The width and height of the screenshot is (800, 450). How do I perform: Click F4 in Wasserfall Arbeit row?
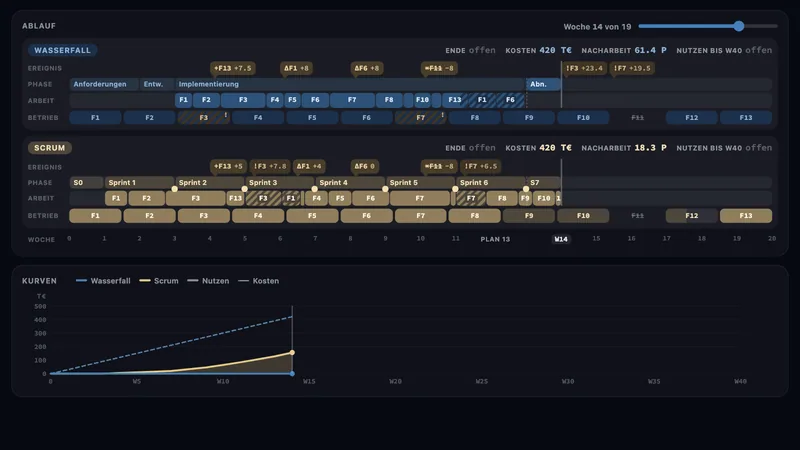click(275, 100)
